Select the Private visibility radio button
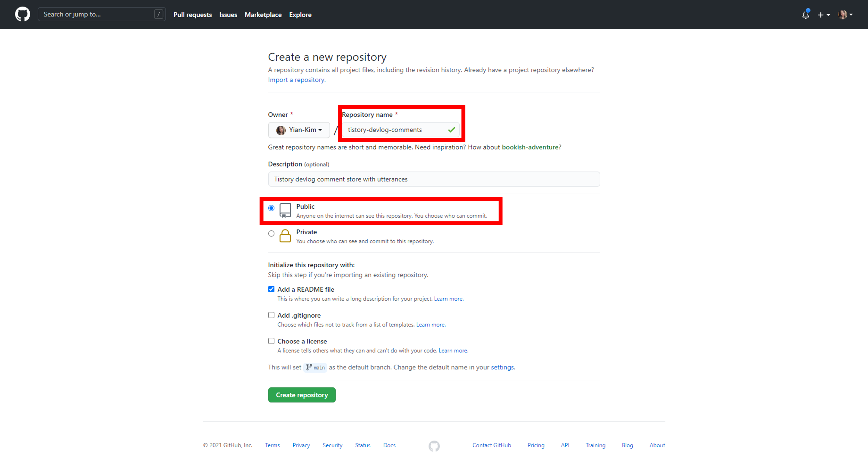This screenshot has height=475, width=868. (271, 233)
